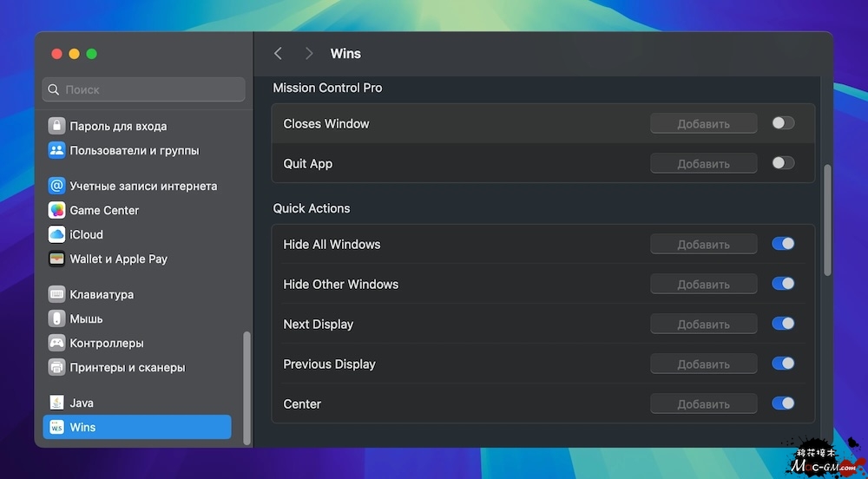Open Пользователи и группы settings
This screenshot has width=868, height=479.
coord(134,150)
